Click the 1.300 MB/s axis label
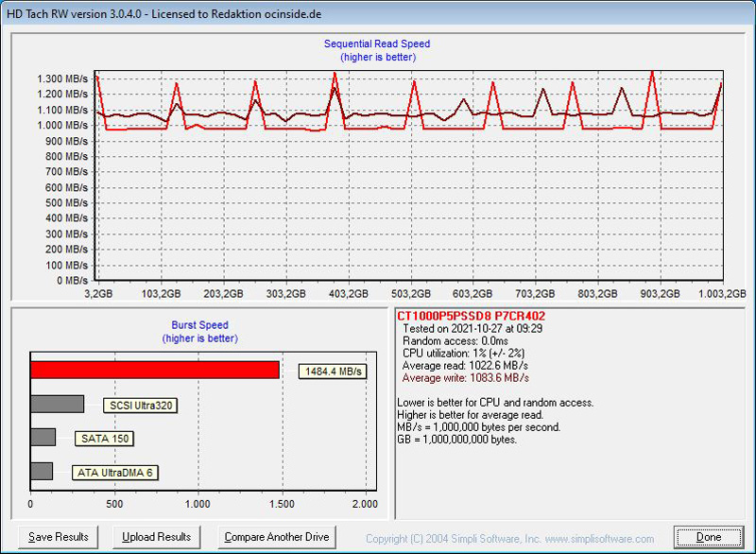Image resolution: width=756 pixels, height=554 pixels. pos(62,78)
